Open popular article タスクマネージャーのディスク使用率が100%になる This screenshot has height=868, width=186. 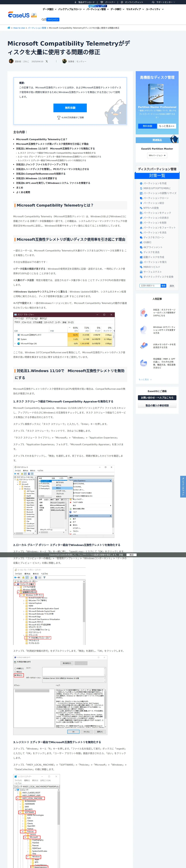point(164,313)
